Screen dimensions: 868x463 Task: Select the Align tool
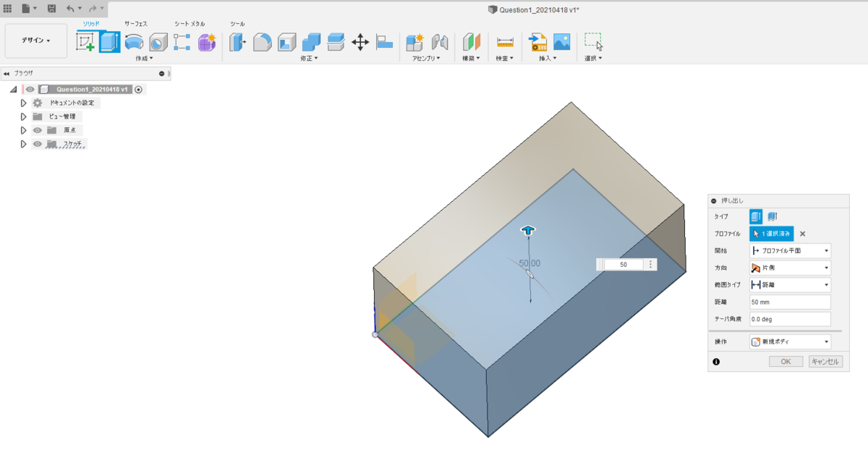(x=384, y=42)
